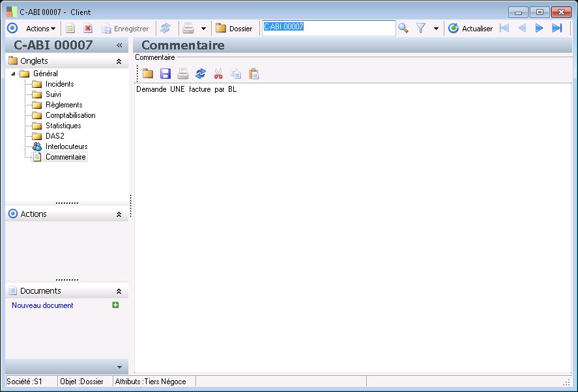Click the bottom panel down arrow
Viewport: 578px width, 392px height.
click(119, 367)
